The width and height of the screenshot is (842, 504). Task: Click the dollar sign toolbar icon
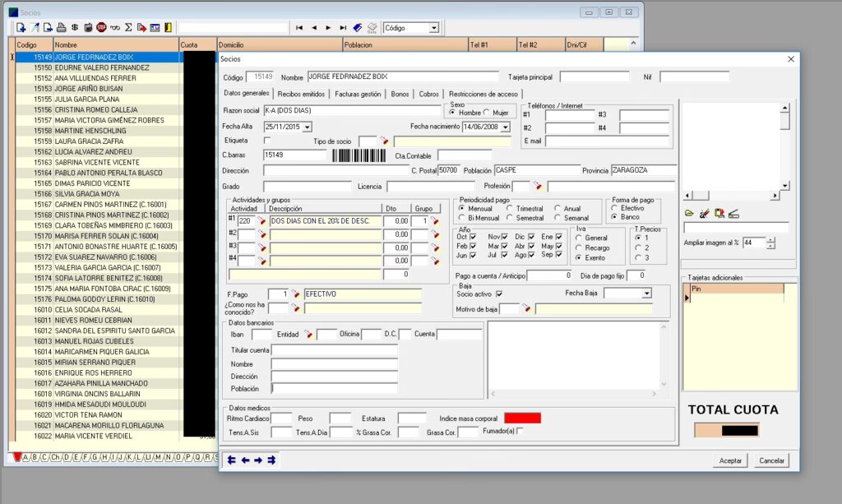[x=75, y=28]
